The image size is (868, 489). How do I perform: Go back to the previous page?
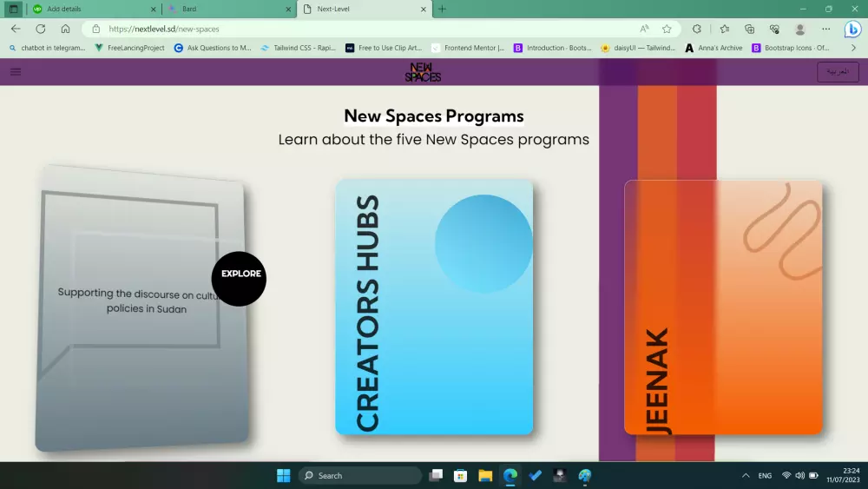[16, 29]
